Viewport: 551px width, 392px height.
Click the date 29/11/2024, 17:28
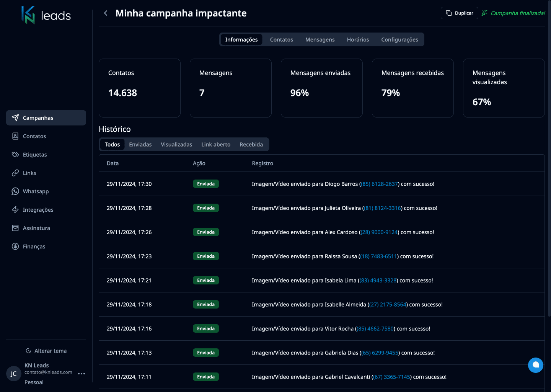[x=129, y=208]
